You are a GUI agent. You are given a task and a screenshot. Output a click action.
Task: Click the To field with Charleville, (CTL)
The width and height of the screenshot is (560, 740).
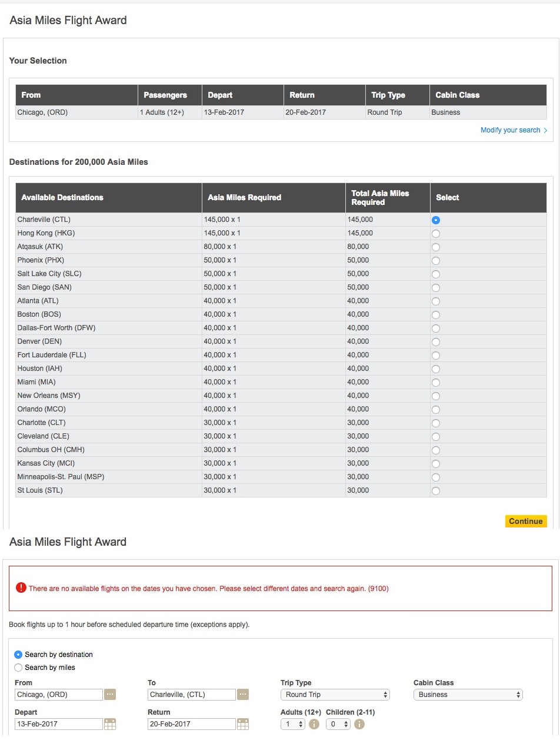[192, 695]
